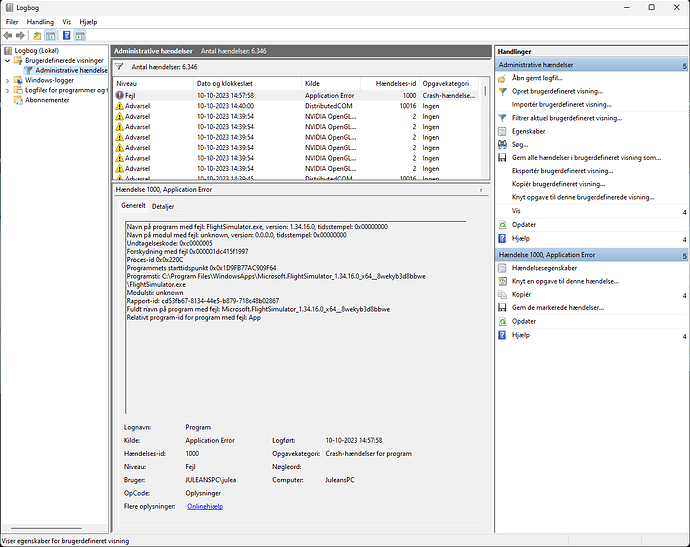Click the Back arrow toolbar icon
Screen dimensions: 690x547
7,36
